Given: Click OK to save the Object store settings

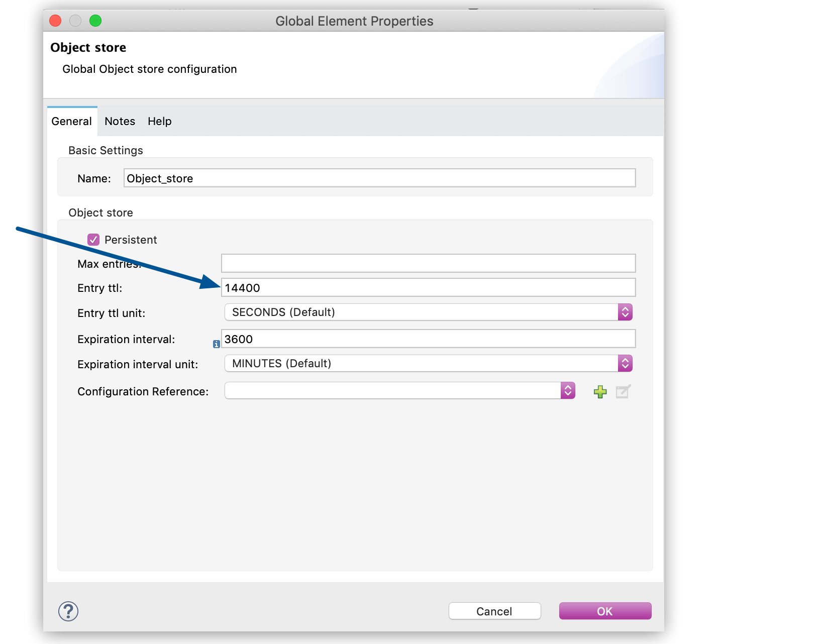Looking at the screenshot, I should tap(604, 611).
